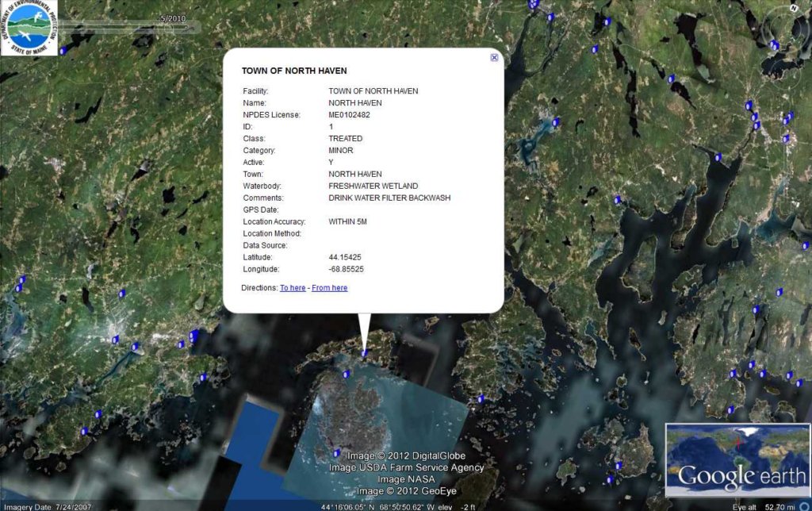812x511 pixels.
Task: Click the Class value TREATED
Action: [346, 139]
